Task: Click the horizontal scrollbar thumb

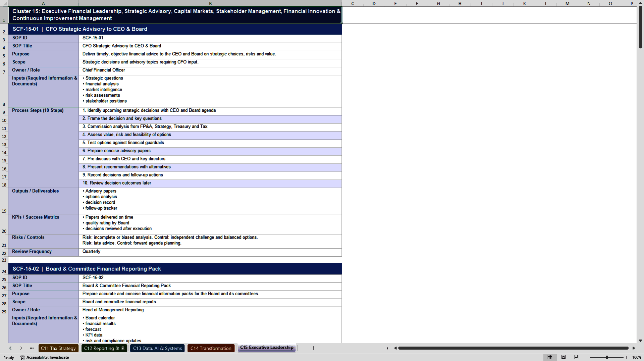Action: [x=513, y=348]
